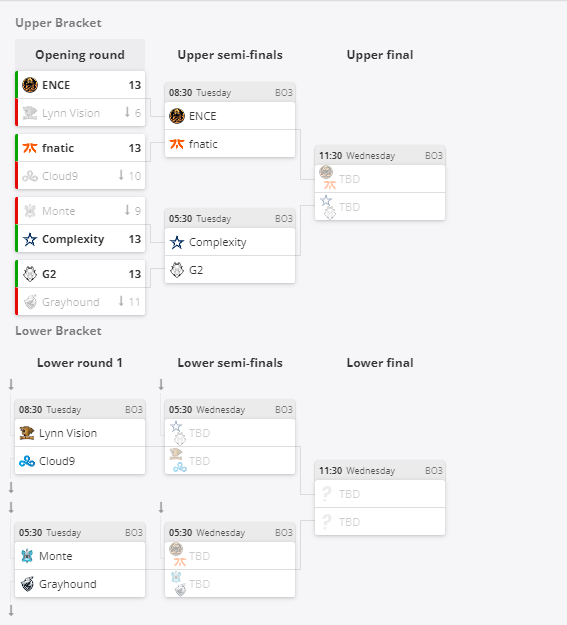Click the Lynn Vision logo in Lower round 1

[27, 433]
